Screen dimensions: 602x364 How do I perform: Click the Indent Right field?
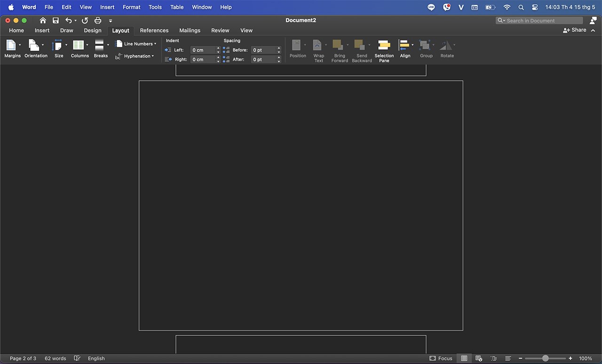(x=203, y=60)
